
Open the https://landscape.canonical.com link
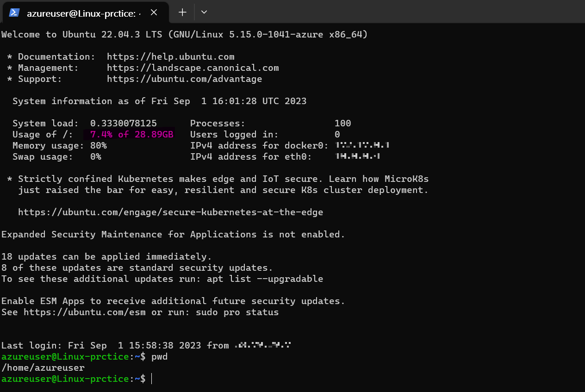pos(193,68)
